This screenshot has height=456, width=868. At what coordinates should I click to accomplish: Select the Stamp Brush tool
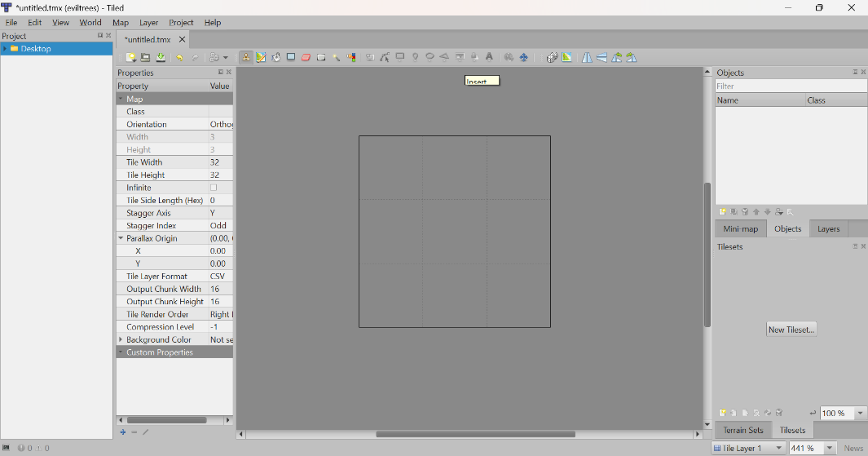click(245, 58)
